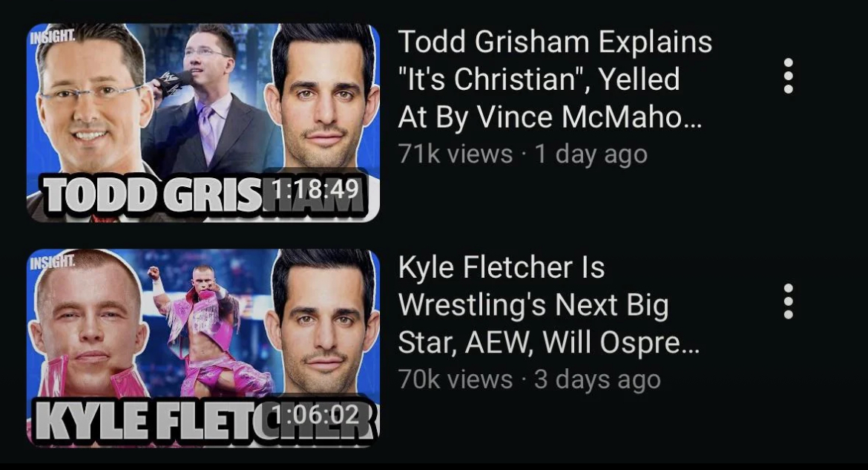
Task: Tap the 1:18:49 duration badge
Action: pos(315,191)
